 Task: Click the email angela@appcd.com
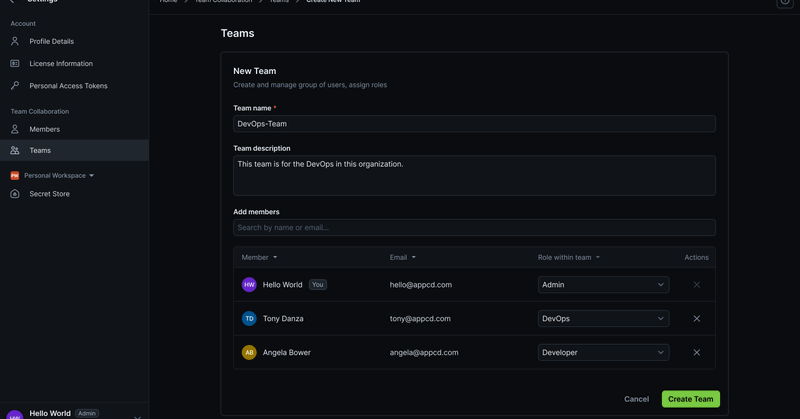pos(424,353)
